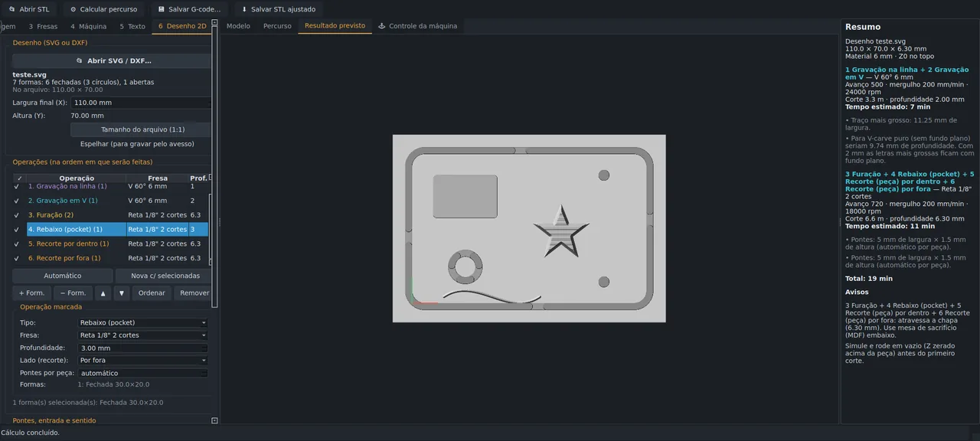Switch to the 4 Máquina tab
Image resolution: width=980 pixels, height=441 pixels.
pyautogui.click(x=88, y=26)
